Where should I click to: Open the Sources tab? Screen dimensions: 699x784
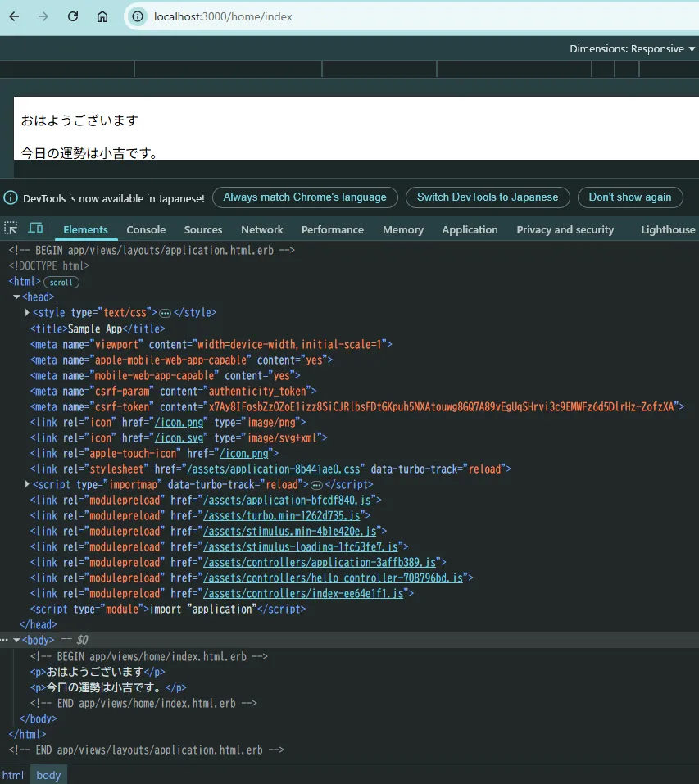pos(203,229)
